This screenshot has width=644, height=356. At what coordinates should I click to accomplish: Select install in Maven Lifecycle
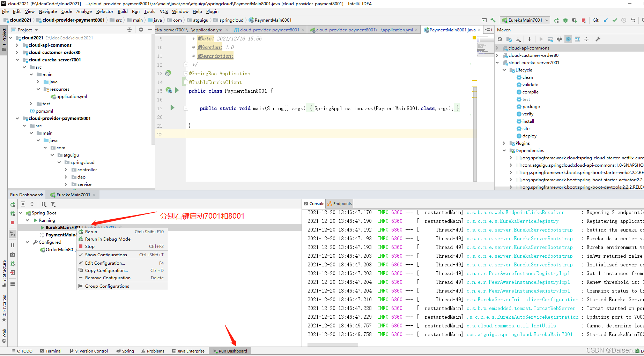click(x=528, y=121)
